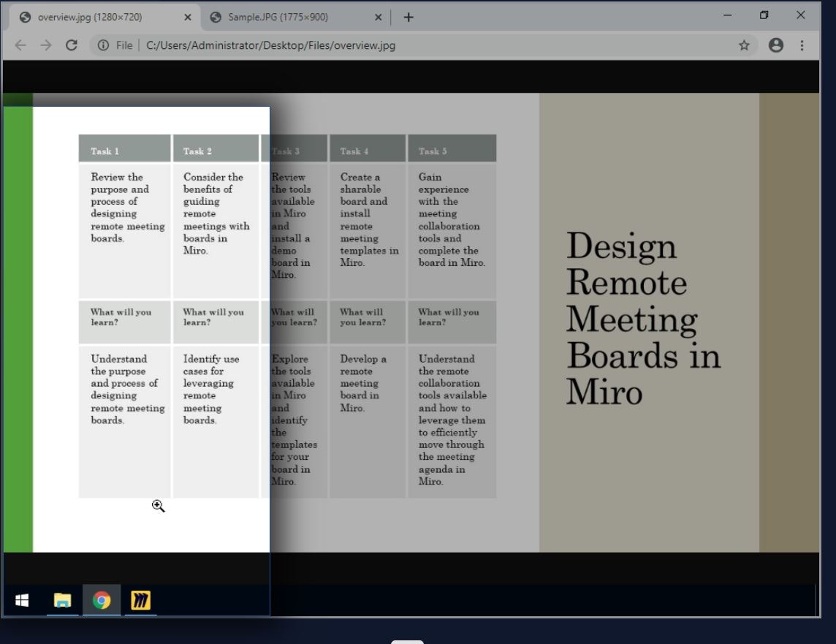The image size is (836, 644).
Task: Click 'Review the tools available' Task 3 cell
Action: tap(294, 232)
